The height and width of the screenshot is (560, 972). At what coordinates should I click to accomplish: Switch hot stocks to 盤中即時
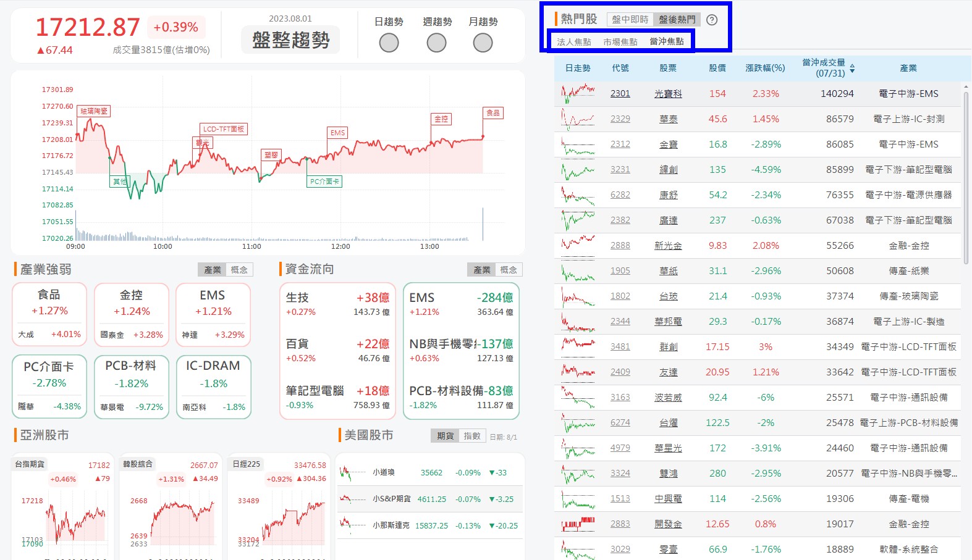tap(630, 20)
